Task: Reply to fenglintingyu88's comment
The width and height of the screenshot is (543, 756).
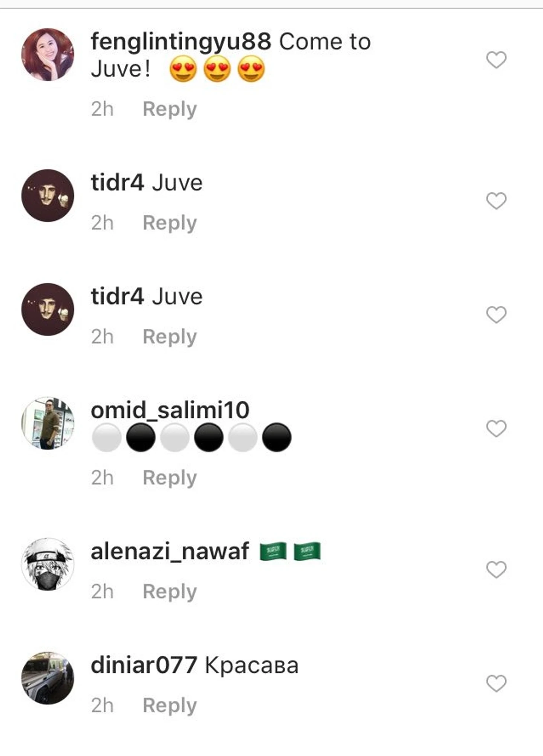Action: pyautogui.click(x=170, y=109)
